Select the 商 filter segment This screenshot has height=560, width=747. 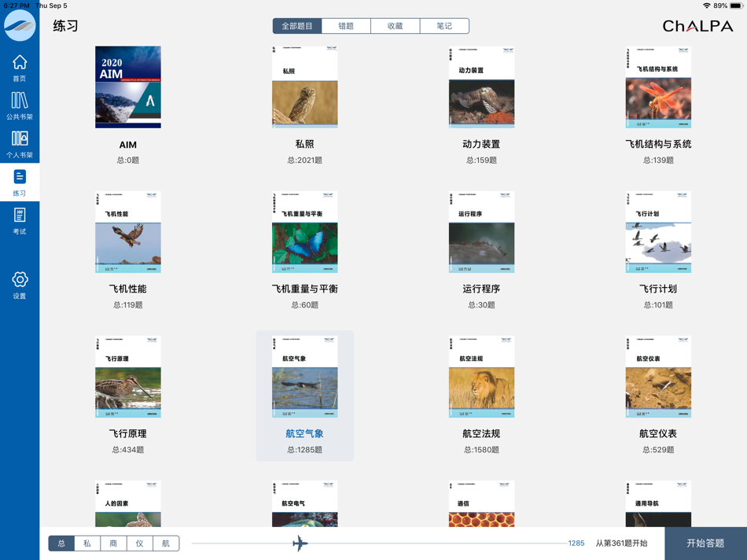click(x=113, y=543)
